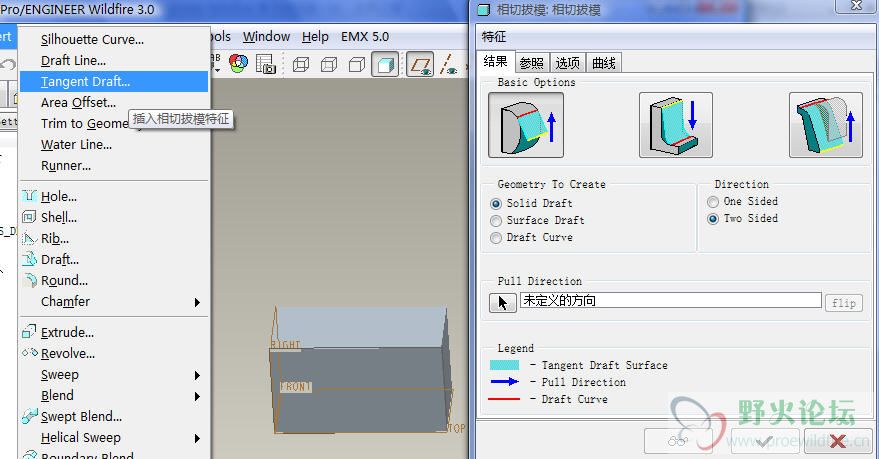Viewport: 879px width, 459px height.
Task: Click the Shell feature icon in menu
Action: tap(29, 217)
